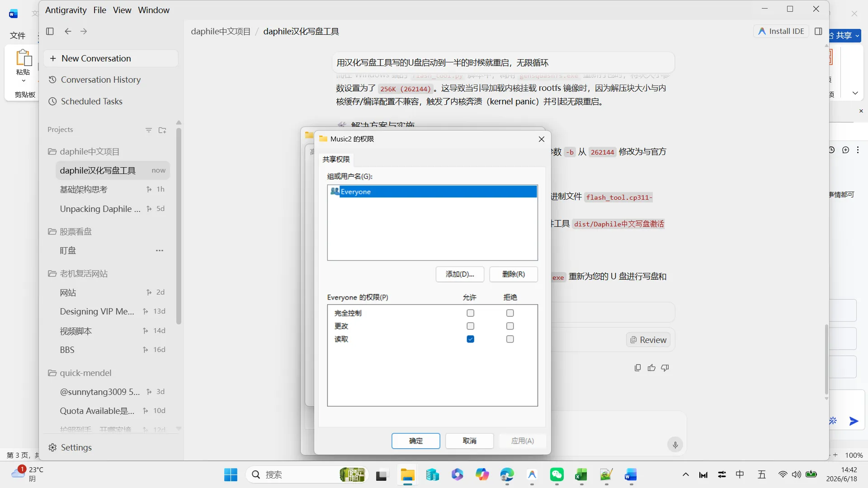Open Microsoft Edge from the taskbar
This screenshot has width=868, height=488.
507,474
